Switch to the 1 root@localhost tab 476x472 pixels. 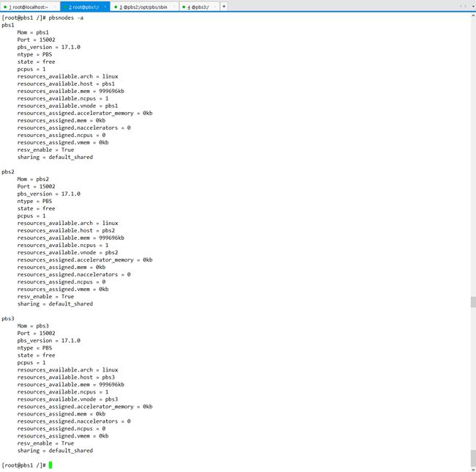pos(30,7)
